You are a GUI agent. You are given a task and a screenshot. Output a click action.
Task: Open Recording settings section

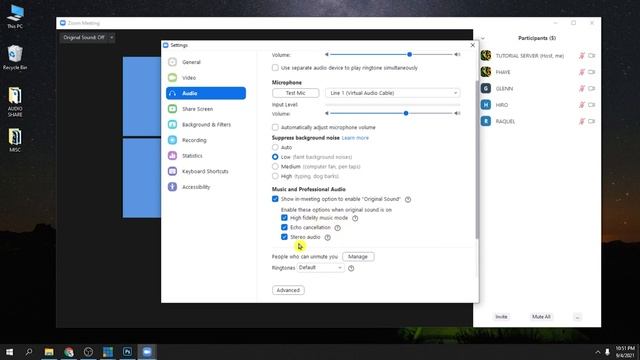click(206, 140)
